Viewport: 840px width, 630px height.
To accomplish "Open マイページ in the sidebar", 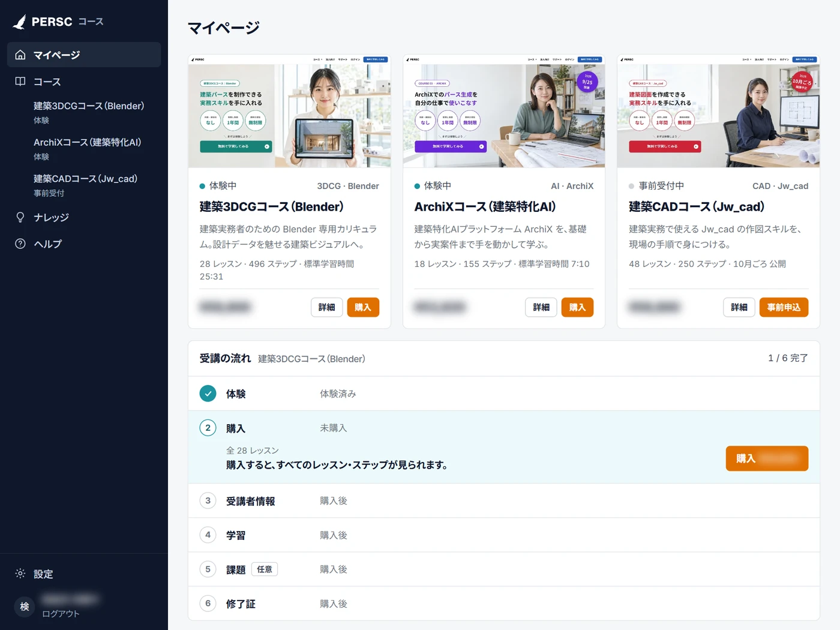I will click(x=84, y=55).
